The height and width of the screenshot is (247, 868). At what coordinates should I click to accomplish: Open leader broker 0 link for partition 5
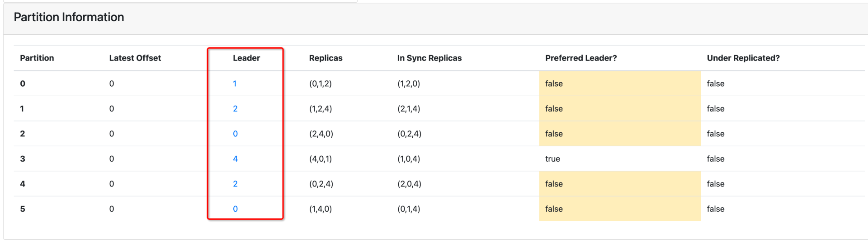(x=235, y=209)
